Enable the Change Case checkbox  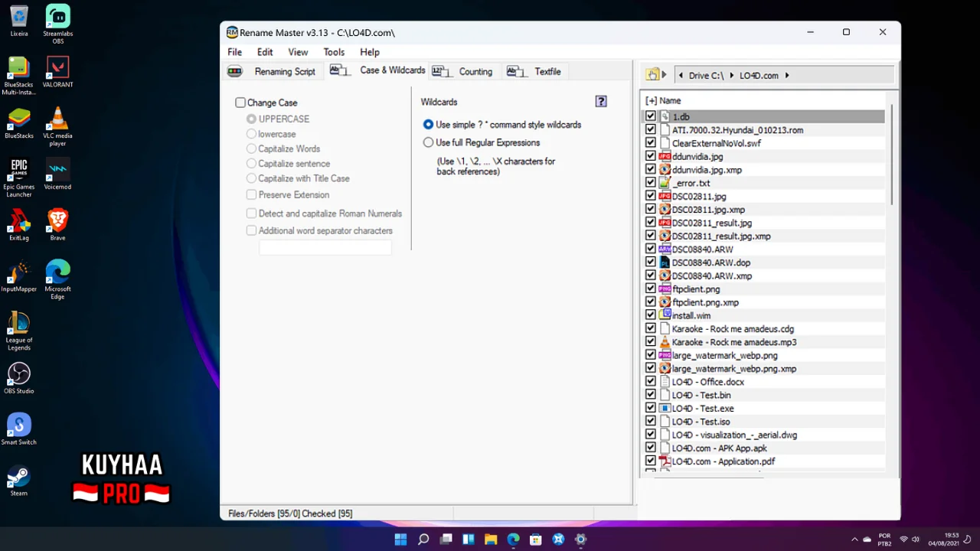pyautogui.click(x=240, y=103)
